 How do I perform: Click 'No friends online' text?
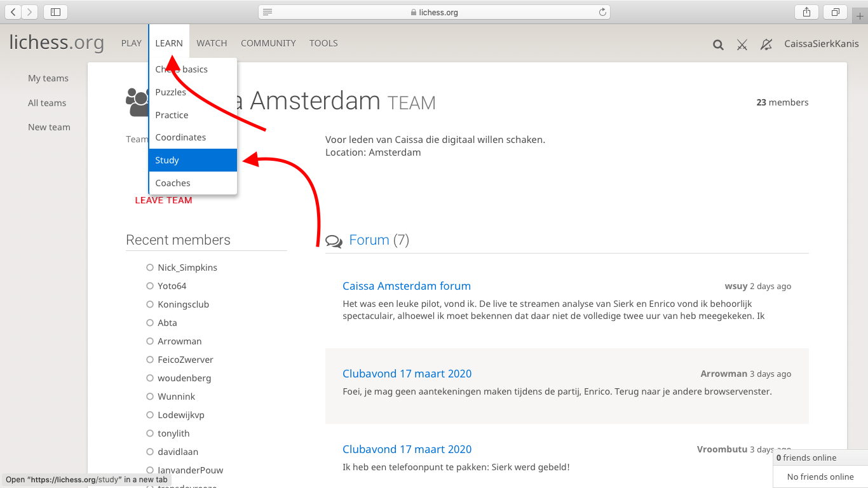pyautogui.click(x=820, y=477)
